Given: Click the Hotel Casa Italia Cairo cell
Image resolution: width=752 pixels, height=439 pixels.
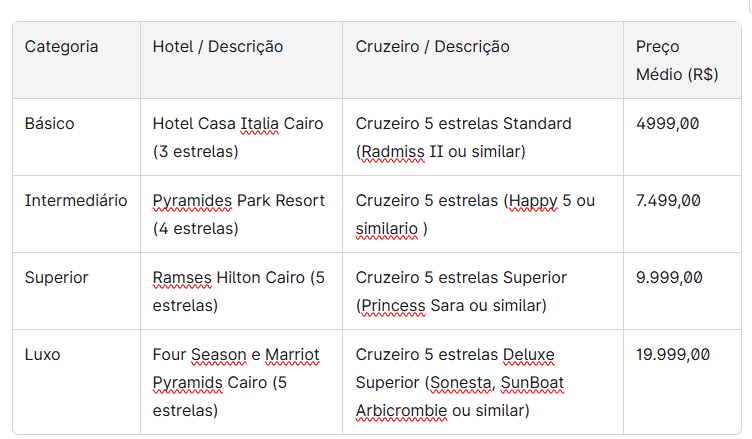Looking at the screenshot, I should pyautogui.click(x=238, y=138).
